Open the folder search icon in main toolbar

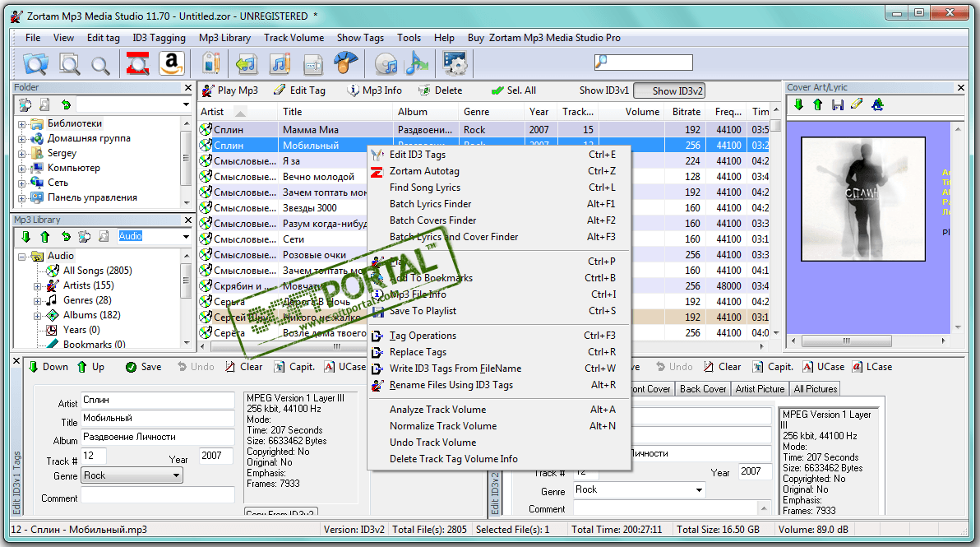click(35, 63)
